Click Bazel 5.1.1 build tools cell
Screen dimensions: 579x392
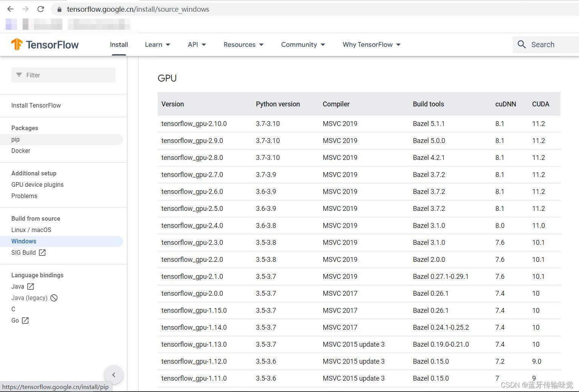tap(429, 124)
